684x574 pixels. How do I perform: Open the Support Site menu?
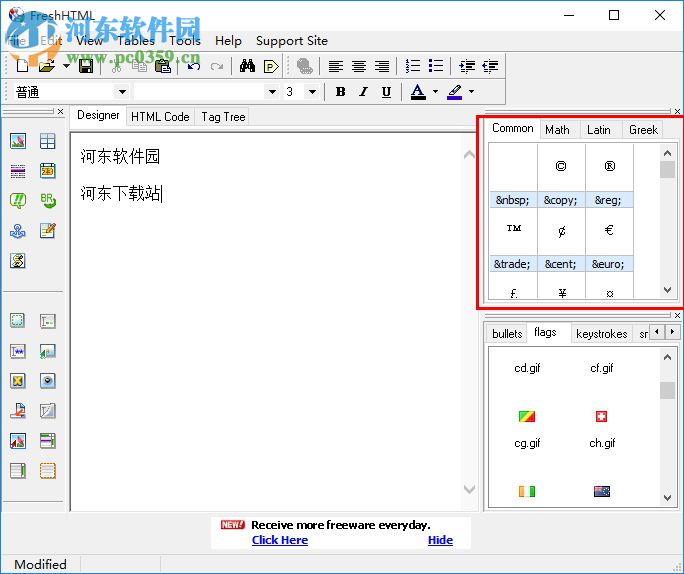pyautogui.click(x=292, y=41)
